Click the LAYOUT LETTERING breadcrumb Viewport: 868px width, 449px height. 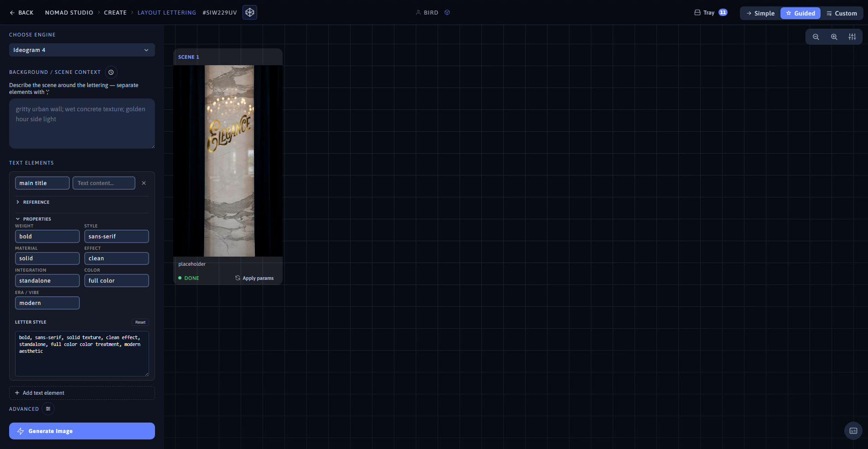167,13
